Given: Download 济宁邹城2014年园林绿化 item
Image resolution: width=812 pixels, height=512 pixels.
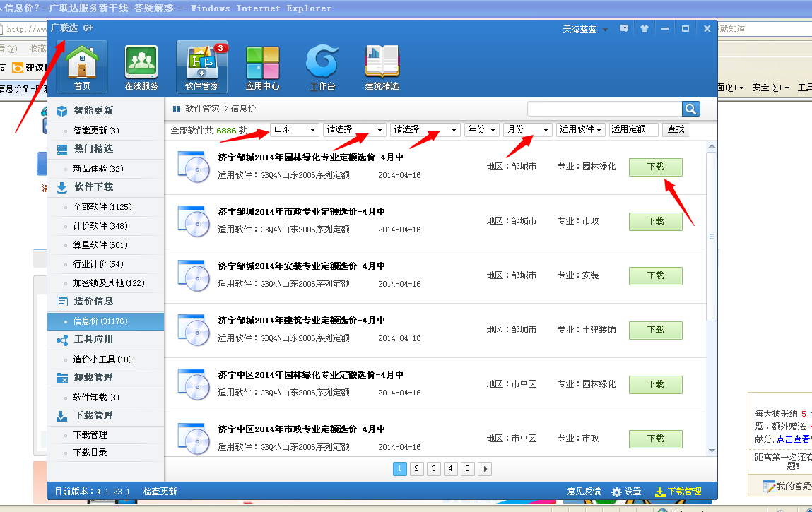Looking at the screenshot, I should pos(656,167).
